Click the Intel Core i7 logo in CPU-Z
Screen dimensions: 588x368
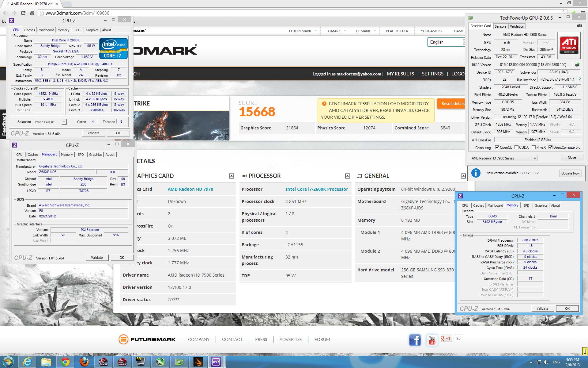pos(113,48)
